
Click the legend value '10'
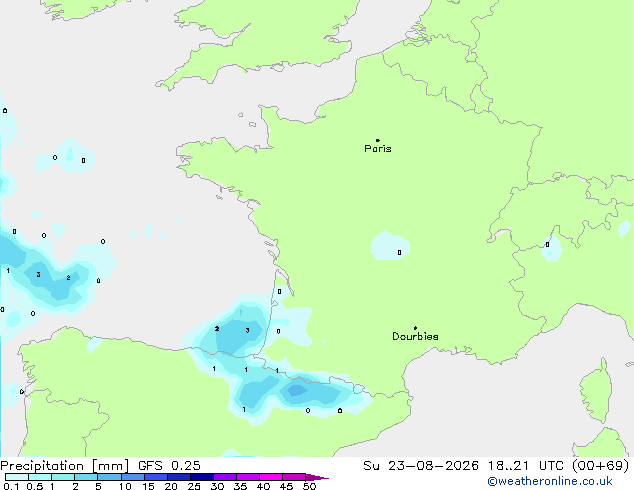125,486
